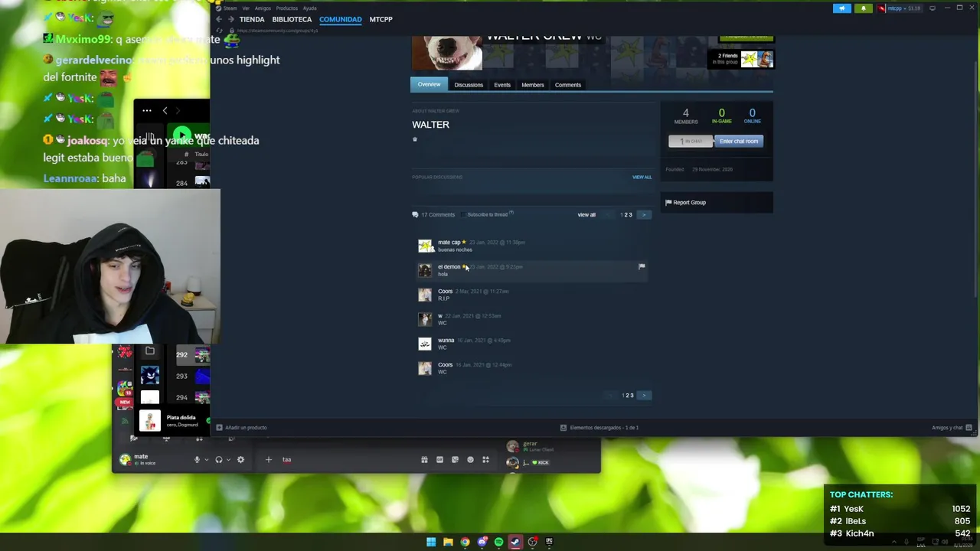Open Amigos y chat in Steam footer

952,428
